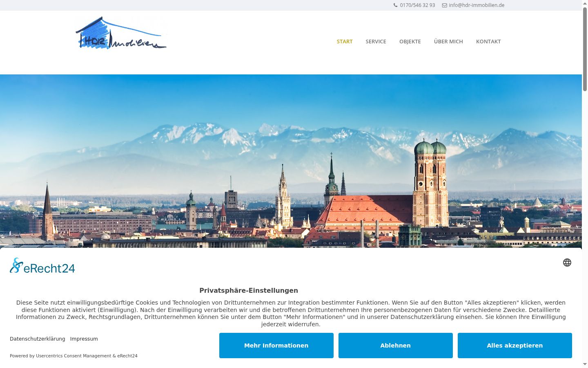Click scrollbar up arrow
Viewport: 588px width, 368px height.
click(585, 3)
